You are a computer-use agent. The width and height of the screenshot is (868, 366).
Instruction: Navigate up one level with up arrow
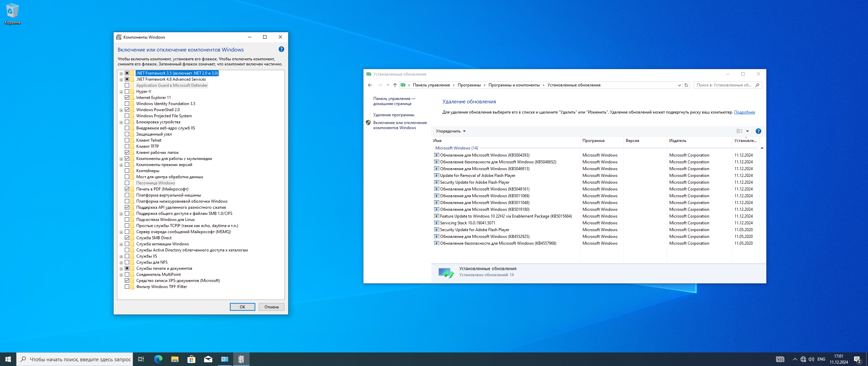pos(395,85)
